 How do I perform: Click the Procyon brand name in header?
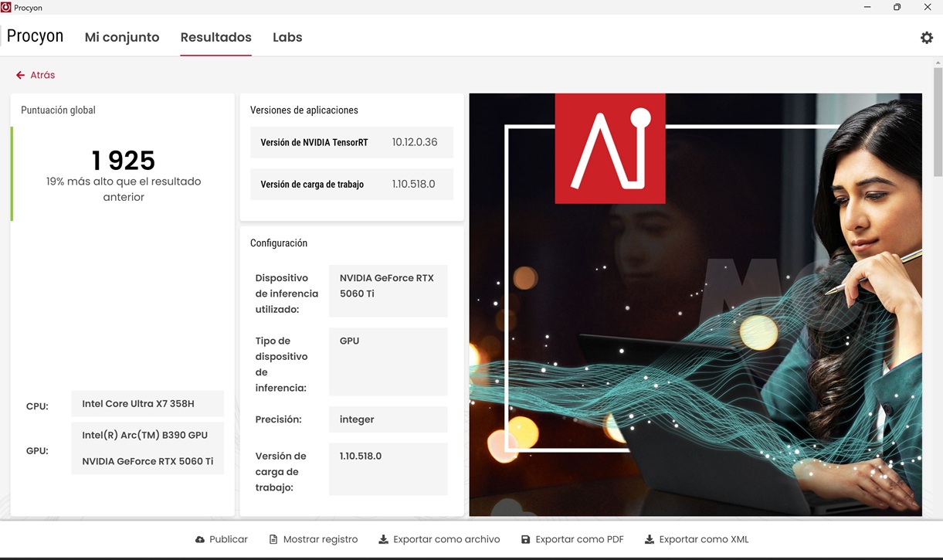pos(35,36)
